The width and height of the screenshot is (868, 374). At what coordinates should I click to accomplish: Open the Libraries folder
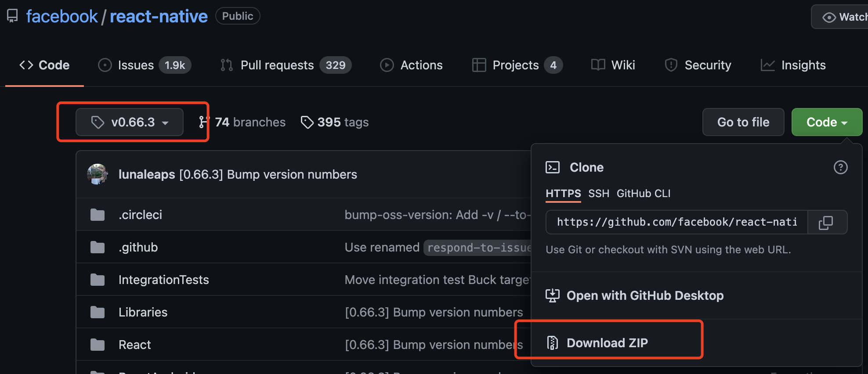tap(143, 312)
